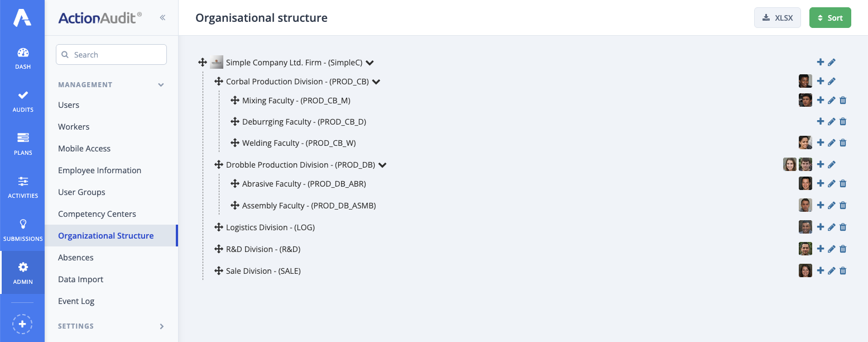This screenshot has height=342, width=868.
Task: Collapse the Drobble Production Division branch
Action: [x=382, y=164]
